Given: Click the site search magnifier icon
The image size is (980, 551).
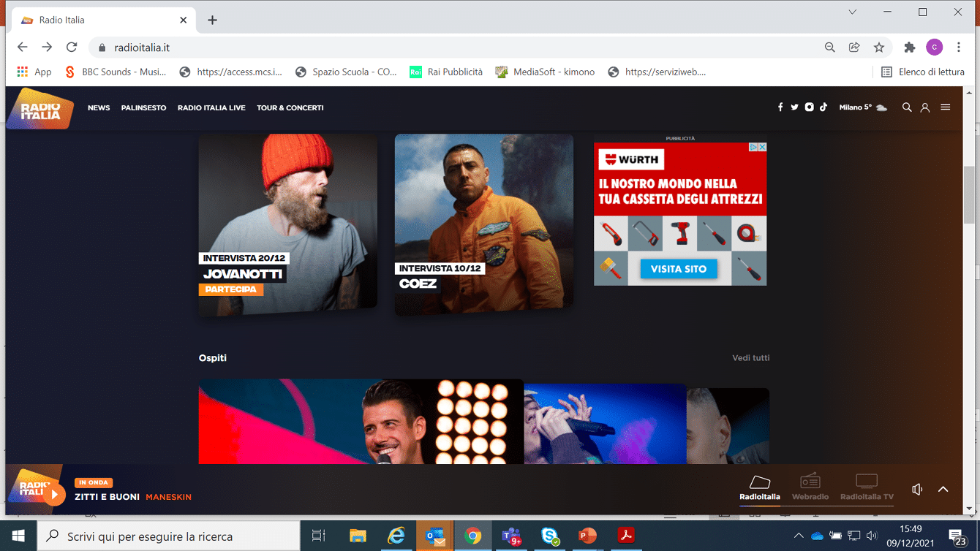Looking at the screenshot, I should pyautogui.click(x=907, y=107).
